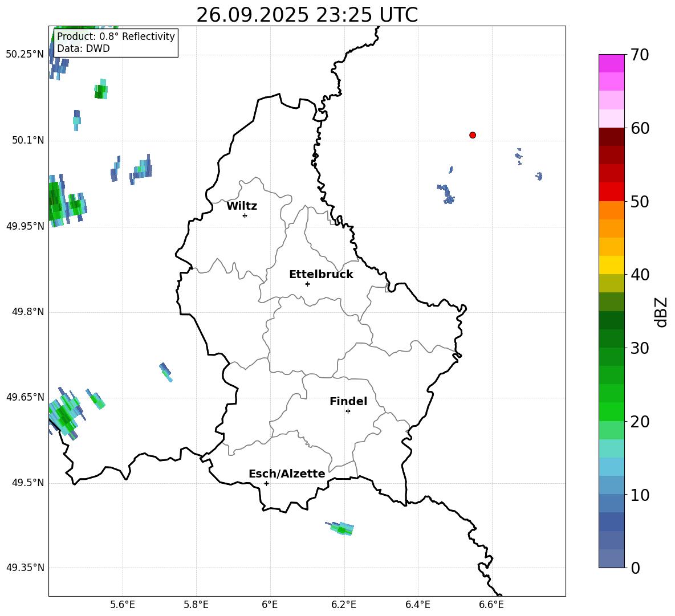Click the 6.2°E longitude label
675x616 pixels.
344,605
